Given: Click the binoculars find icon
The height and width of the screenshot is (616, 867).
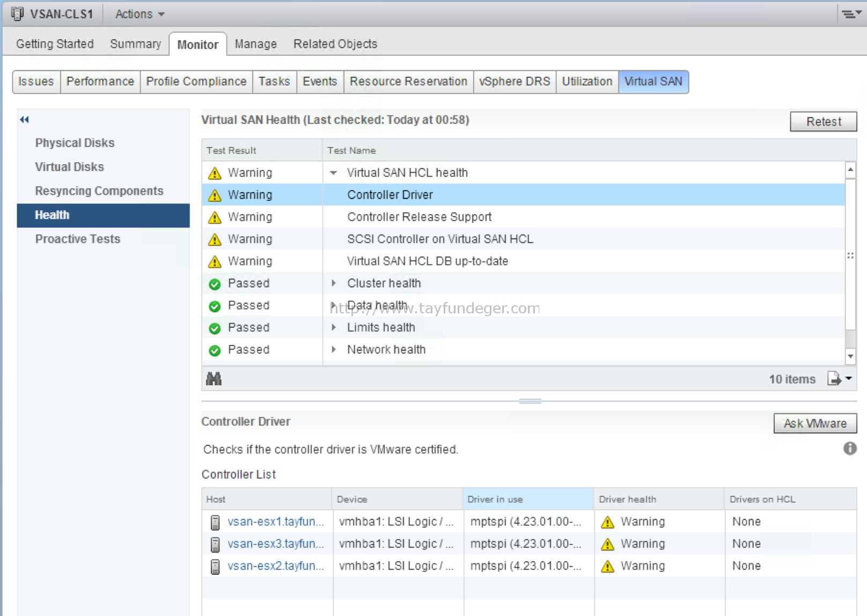Looking at the screenshot, I should [214, 379].
